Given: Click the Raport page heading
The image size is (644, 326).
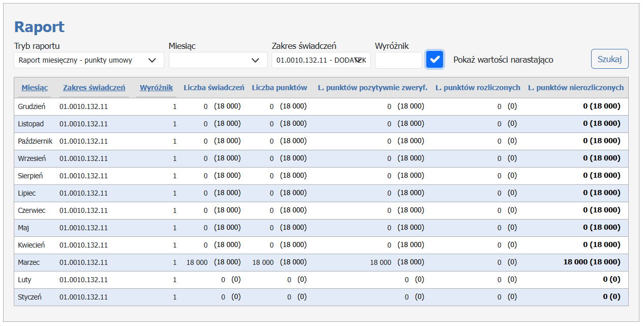Looking at the screenshot, I should pyautogui.click(x=39, y=27).
